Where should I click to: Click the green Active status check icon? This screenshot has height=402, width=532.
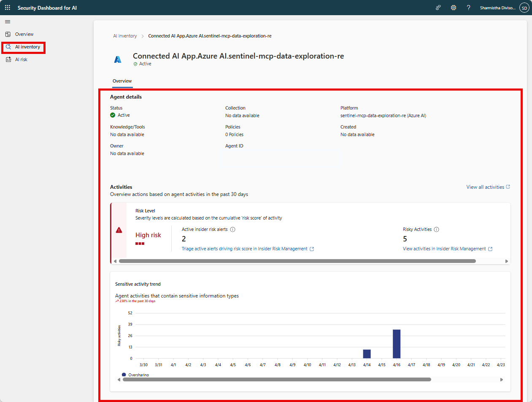[113, 115]
